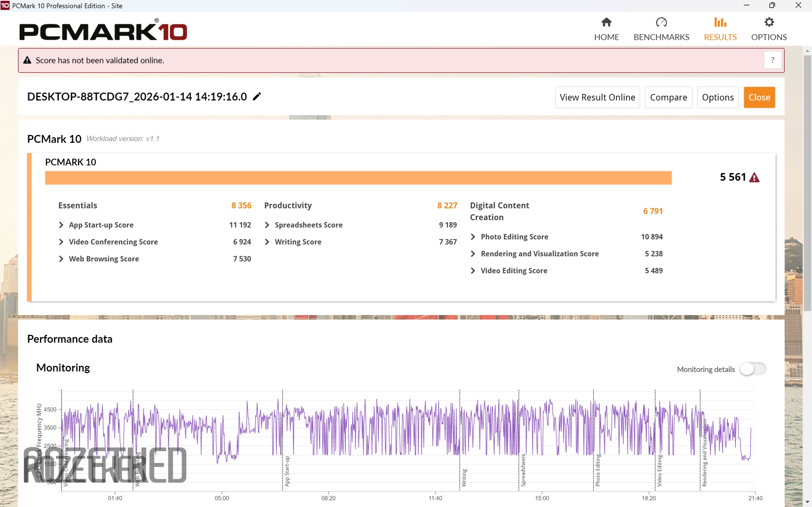This screenshot has height=507, width=812.
Task: Click the Results bar chart icon
Action: click(x=720, y=23)
